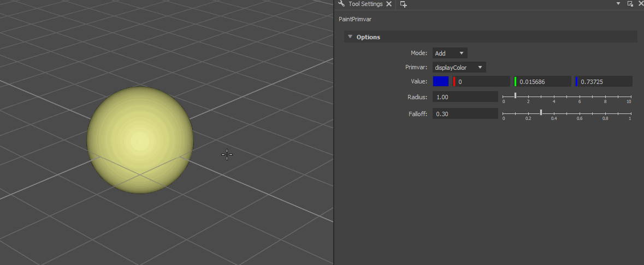Click the Radius slider handle
This screenshot has height=265, width=644.
(516, 95)
